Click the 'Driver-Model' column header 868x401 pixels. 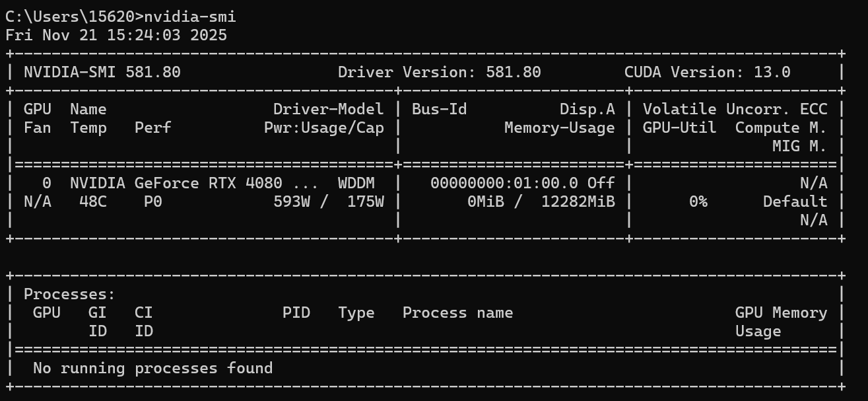329,109
